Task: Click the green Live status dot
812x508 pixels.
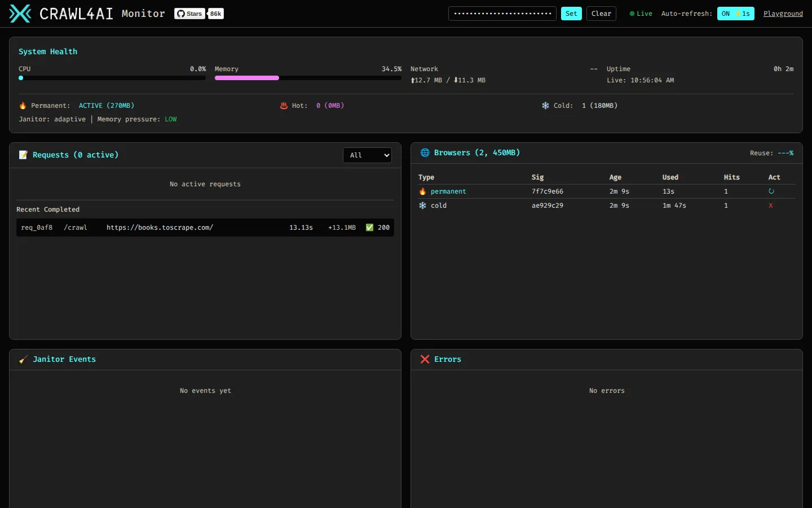Action: pyautogui.click(x=632, y=14)
